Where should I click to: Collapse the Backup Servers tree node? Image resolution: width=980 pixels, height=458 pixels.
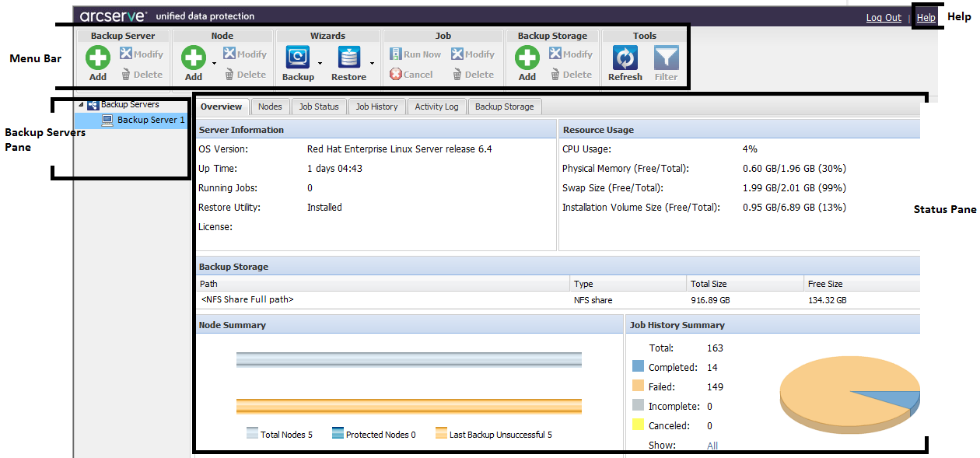[81, 105]
